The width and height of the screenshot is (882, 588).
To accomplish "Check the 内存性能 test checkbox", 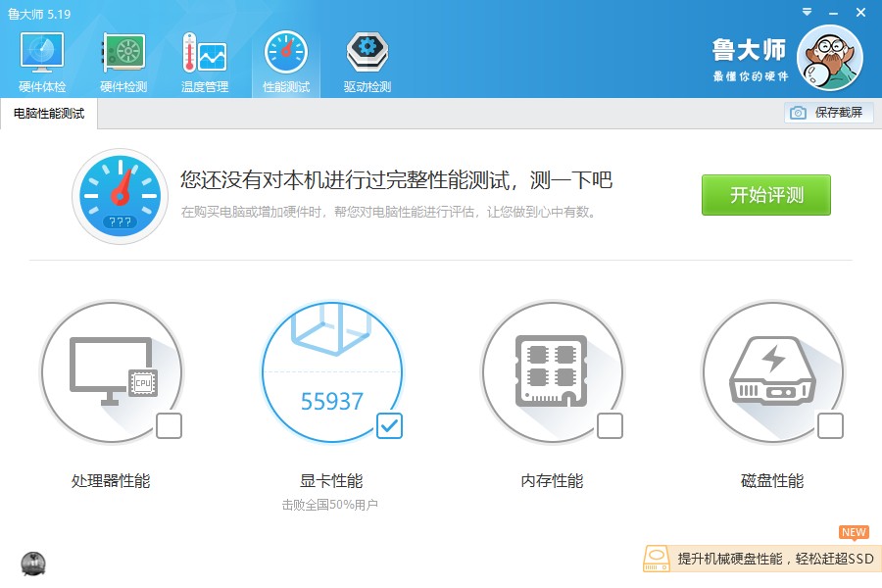I will [610, 426].
